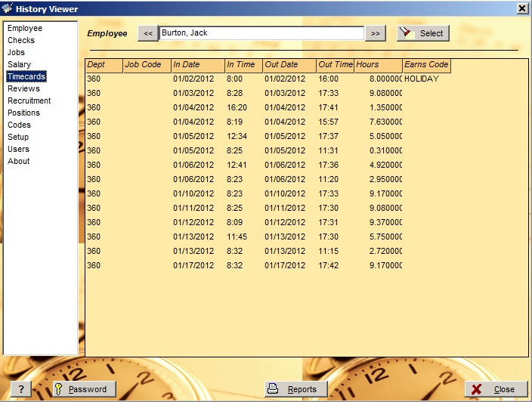Screen dimensions: 532x402
Task: Click the Password button label
Action: (88, 389)
